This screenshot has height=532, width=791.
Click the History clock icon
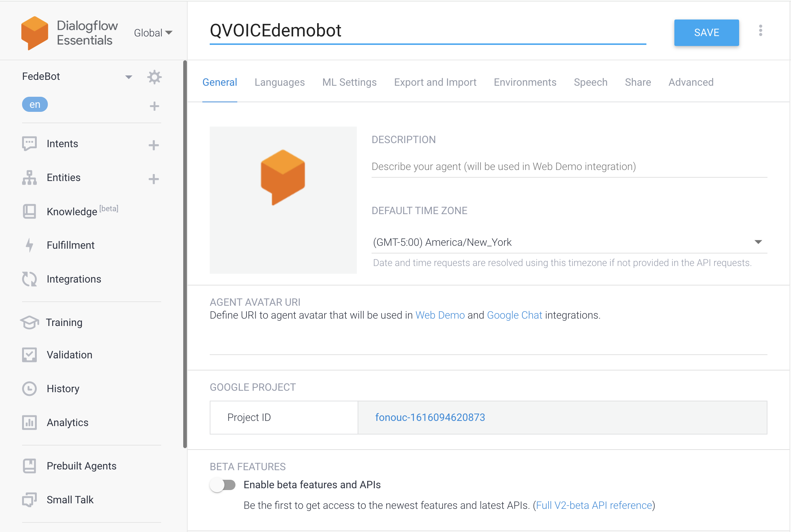coord(29,389)
